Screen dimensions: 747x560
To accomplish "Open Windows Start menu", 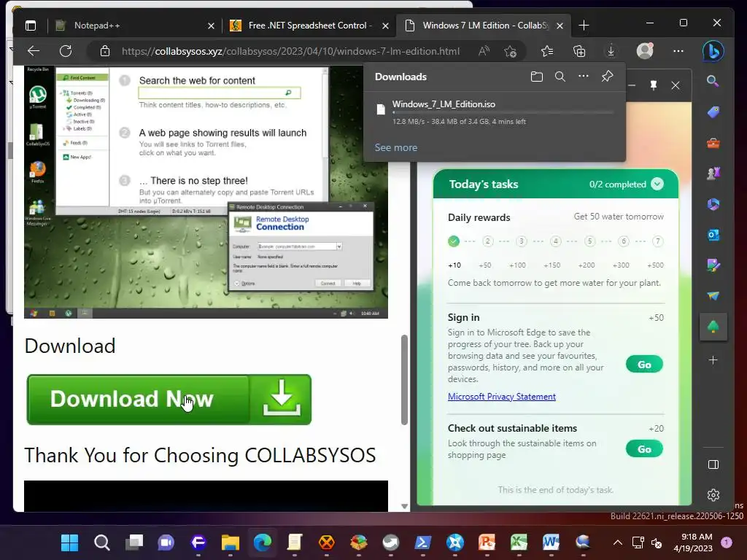I will 69,542.
